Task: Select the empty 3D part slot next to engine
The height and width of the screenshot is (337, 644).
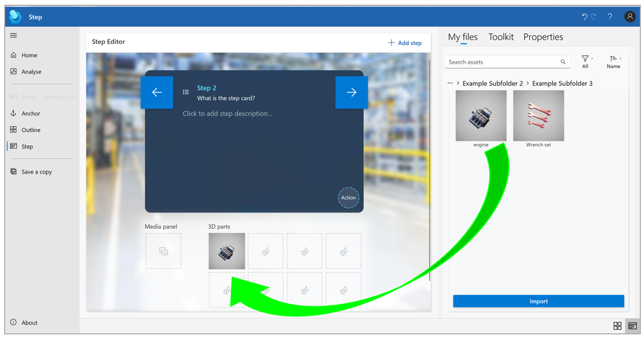Action: 266,251
